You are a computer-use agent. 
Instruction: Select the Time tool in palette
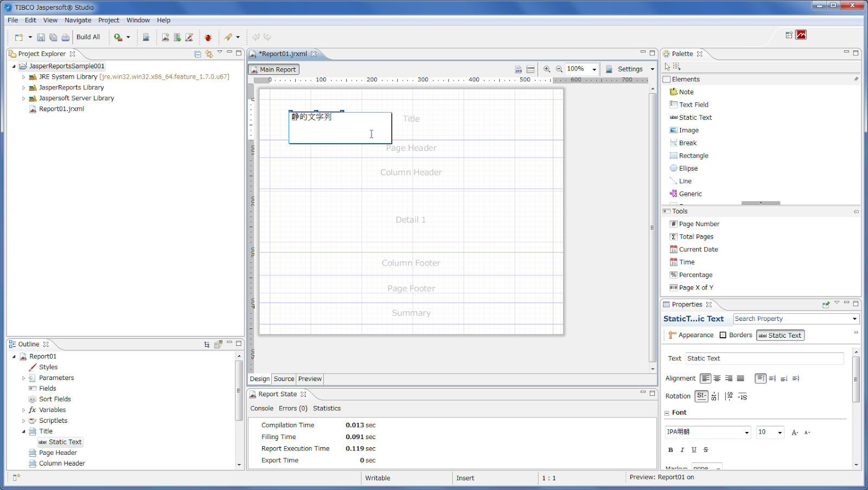(x=682, y=262)
